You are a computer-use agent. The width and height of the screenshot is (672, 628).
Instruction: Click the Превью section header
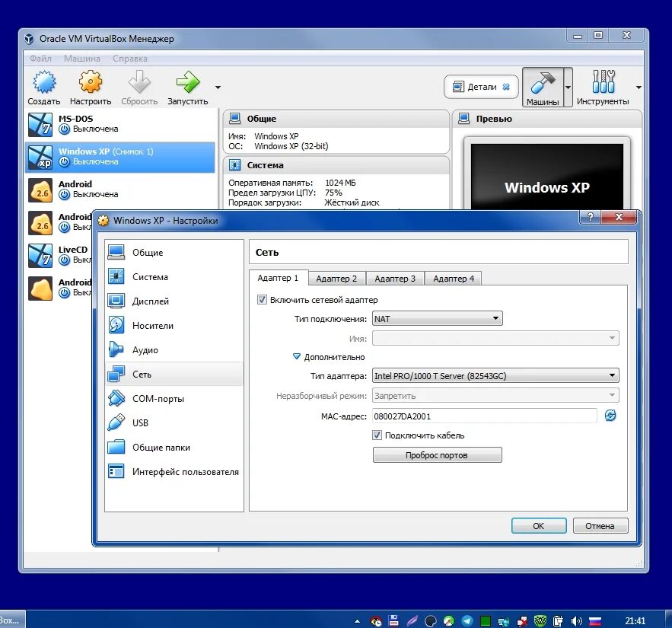point(547,119)
